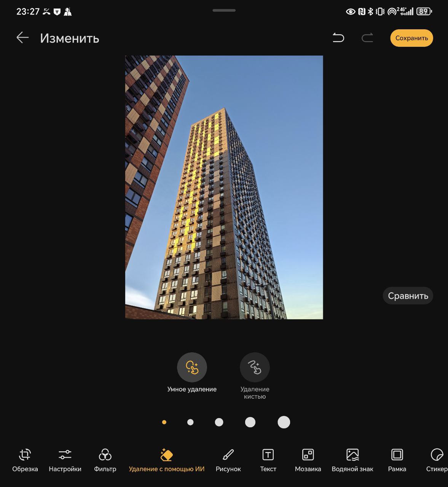Image resolution: width=448 pixels, height=487 pixels.
Task: Activate Умное удаление smart removal mode
Action: [192, 372]
